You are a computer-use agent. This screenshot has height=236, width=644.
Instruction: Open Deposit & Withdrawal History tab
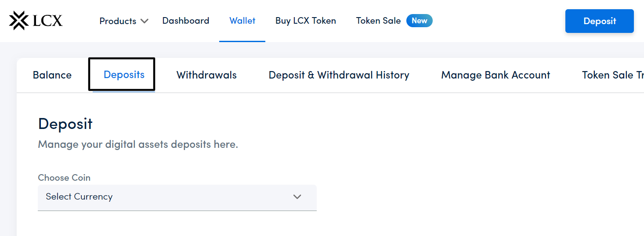pyautogui.click(x=339, y=75)
